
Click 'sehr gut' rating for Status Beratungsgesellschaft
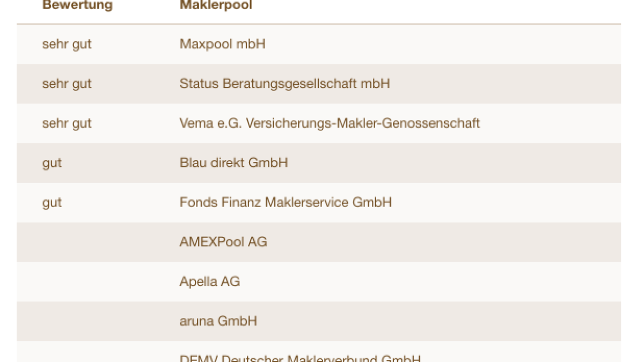pos(67,84)
